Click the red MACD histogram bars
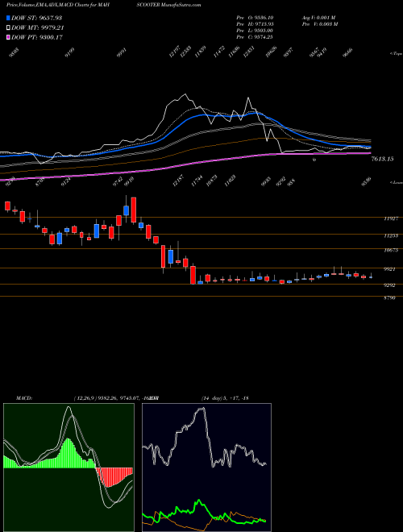This screenshot has width=403, height=532. tap(114, 476)
